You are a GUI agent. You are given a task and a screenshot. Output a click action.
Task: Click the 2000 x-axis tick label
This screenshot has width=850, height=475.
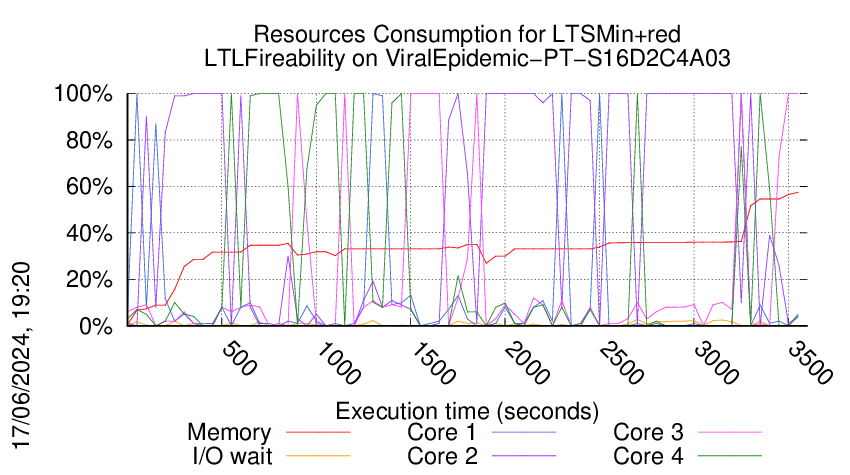pos(526,363)
